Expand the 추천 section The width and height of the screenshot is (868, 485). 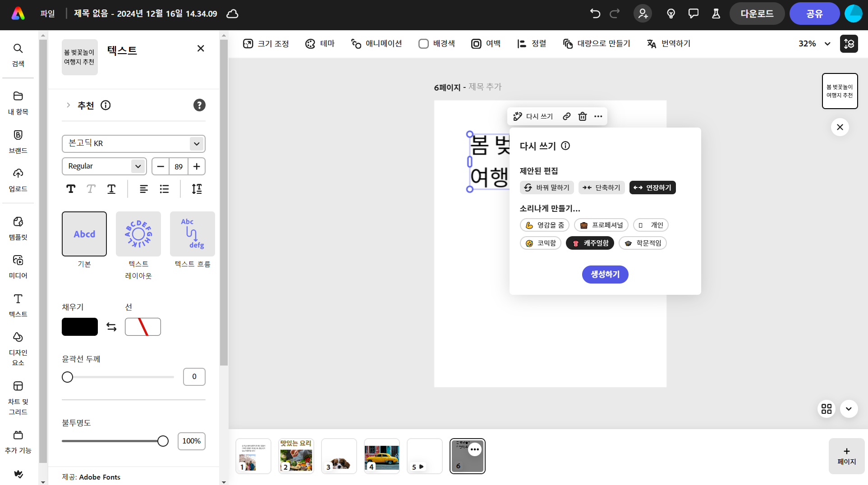(68, 105)
